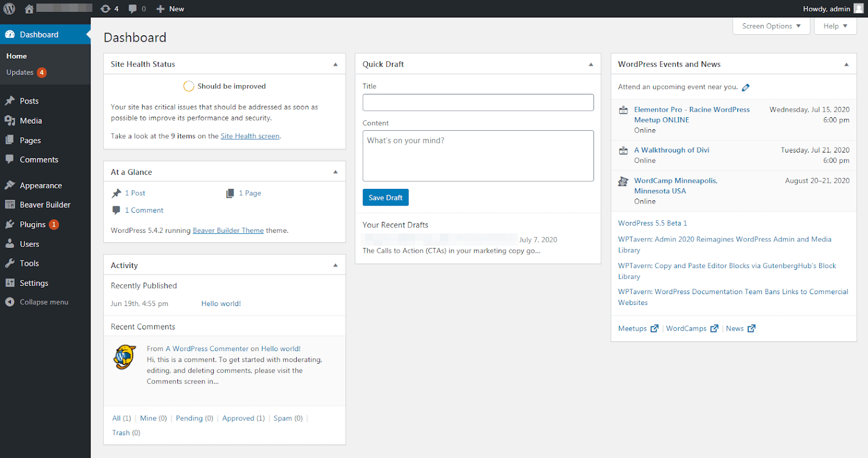Click the commenter avatar in Recent Comments

125,357
